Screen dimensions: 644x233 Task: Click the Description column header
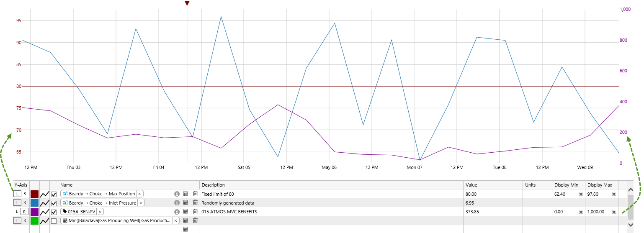click(331, 185)
